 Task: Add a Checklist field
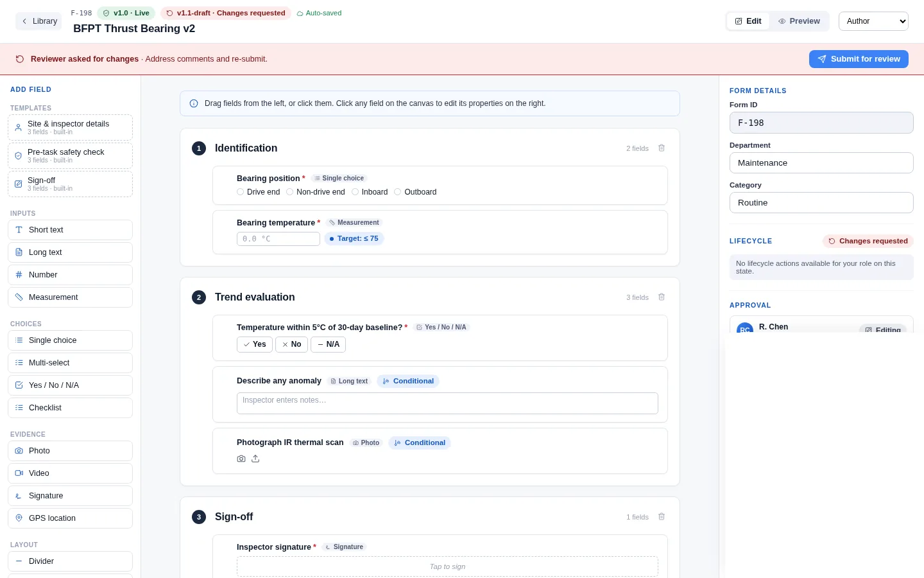click(71, 408)
